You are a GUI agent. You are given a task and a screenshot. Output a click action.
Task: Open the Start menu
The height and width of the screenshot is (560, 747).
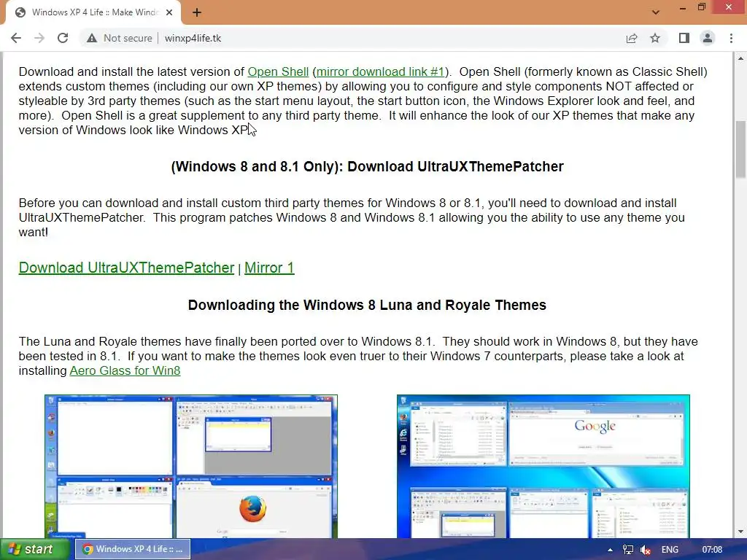pyautogui.click(x=35, y=549)
